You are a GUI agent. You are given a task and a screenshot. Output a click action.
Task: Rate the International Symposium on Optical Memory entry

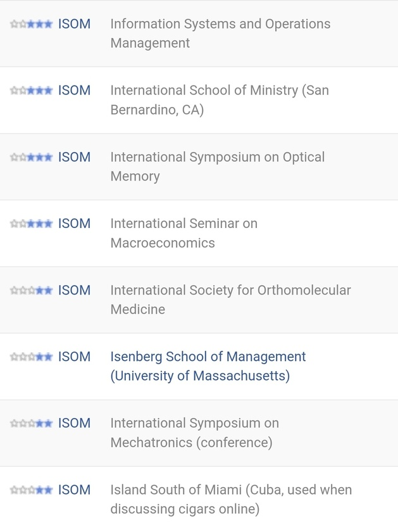tap(31, 157)
